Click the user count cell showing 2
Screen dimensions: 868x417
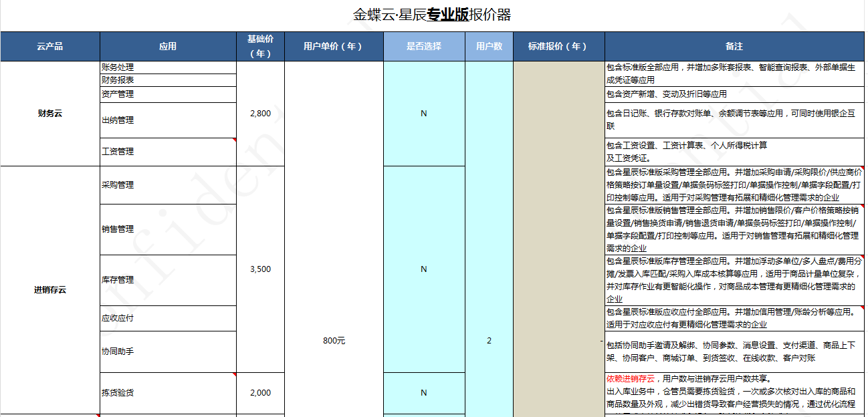tap(487, 339)
